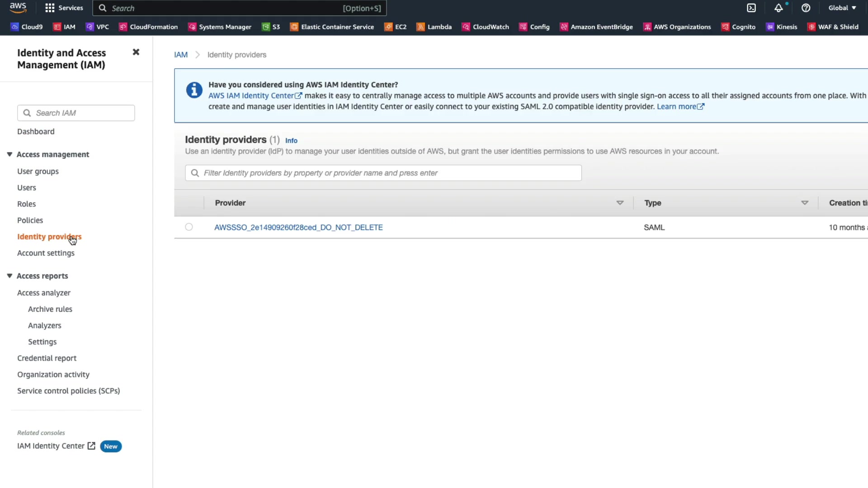Open the Global region dropdown
868x488 pixels.
click(x=842, y=8)
